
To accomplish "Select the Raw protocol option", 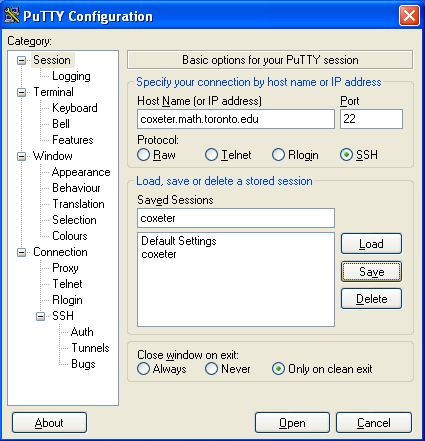I will point(144,155).
